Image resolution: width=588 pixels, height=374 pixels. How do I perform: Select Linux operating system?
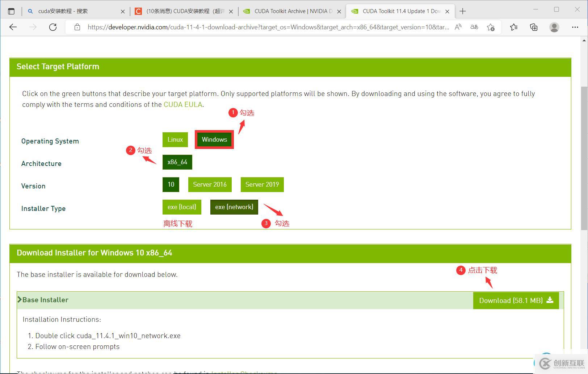point(175,140)
